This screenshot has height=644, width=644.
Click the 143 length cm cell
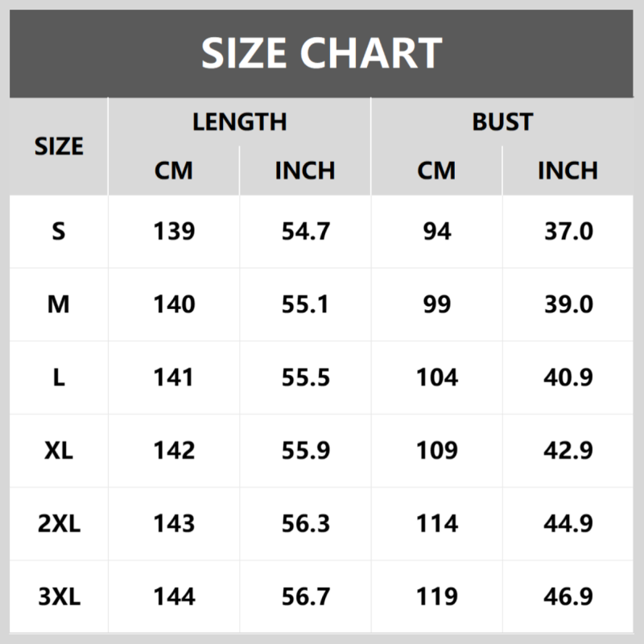click(x=174, y=523)
